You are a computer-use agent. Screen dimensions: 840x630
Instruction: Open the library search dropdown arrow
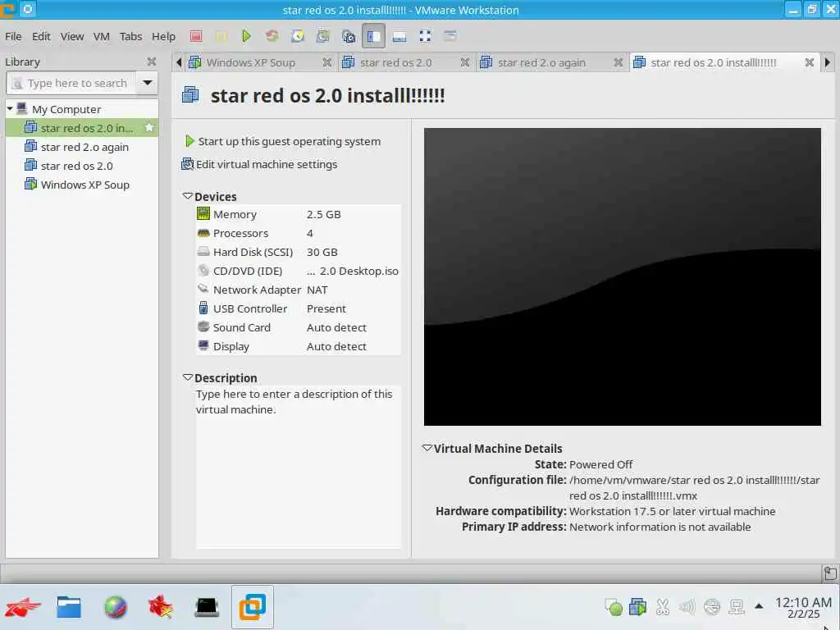(148, 83)
